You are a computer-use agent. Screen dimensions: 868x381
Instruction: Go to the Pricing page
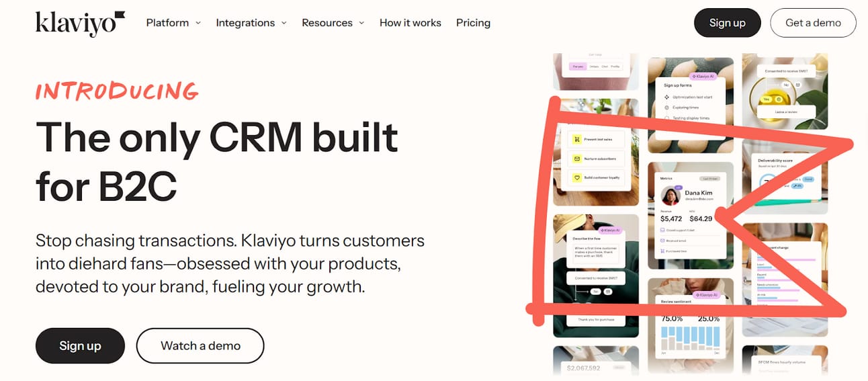coord(473,22)
